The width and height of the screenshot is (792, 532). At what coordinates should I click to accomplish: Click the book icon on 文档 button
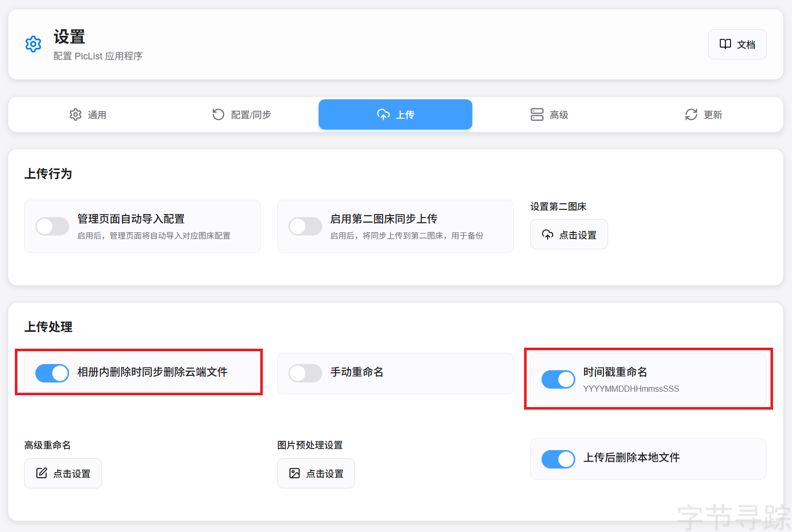click(725, 44)
